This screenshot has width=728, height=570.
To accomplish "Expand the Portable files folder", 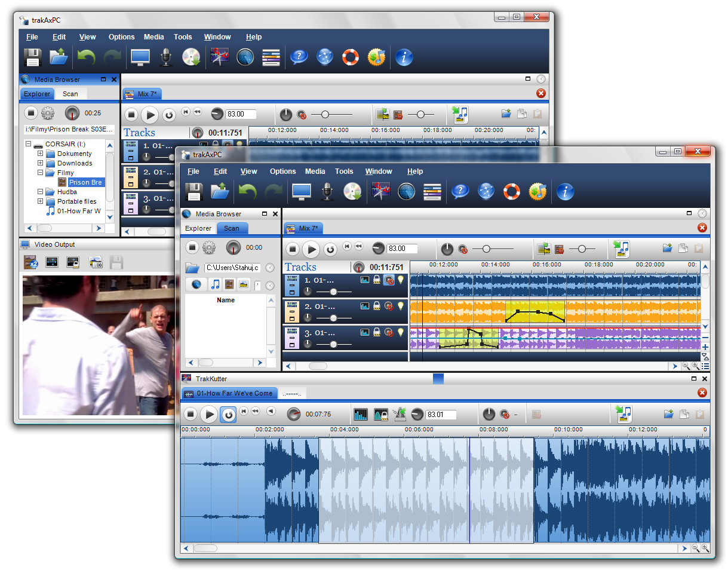I will [40, 201].
